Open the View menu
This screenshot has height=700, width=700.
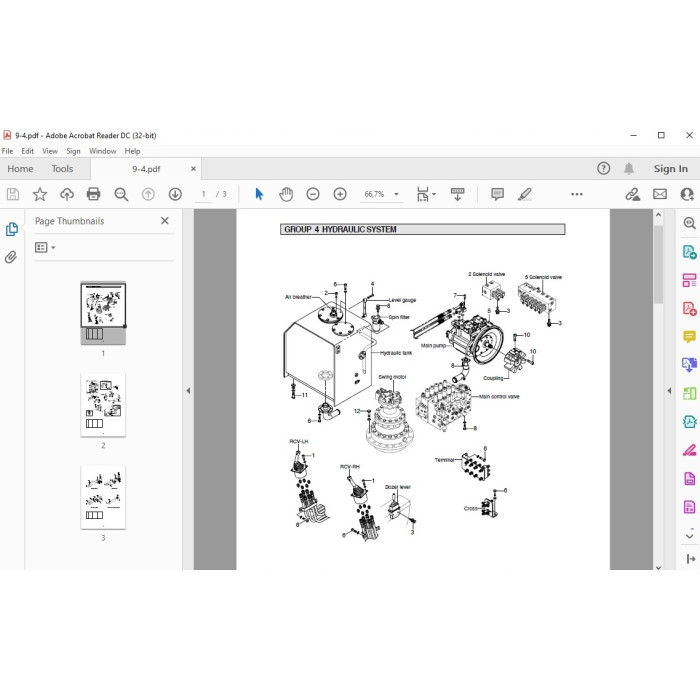point(50,151)
